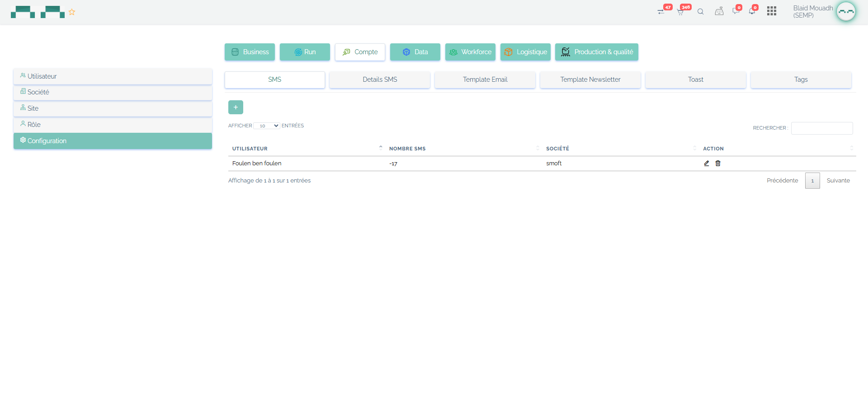The height and width of the screenshot is (411, 868).
Task: Select Société in the sidebar
Action: (113, 92)
